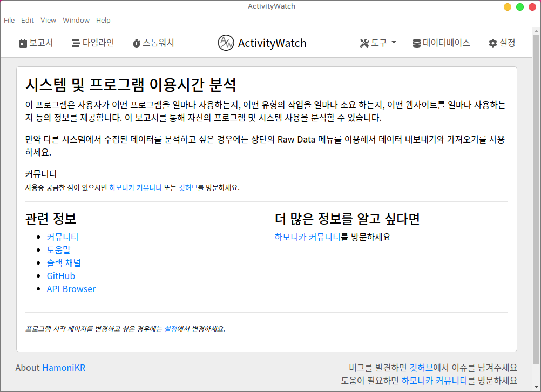Viewport: 541px width, 392px height.
Task: Open the Help menu
Action: coord(103,21)
